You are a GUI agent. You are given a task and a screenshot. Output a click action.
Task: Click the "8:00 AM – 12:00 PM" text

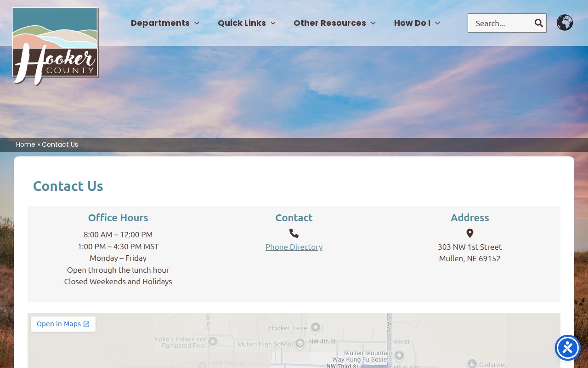[x=118, y=235]
